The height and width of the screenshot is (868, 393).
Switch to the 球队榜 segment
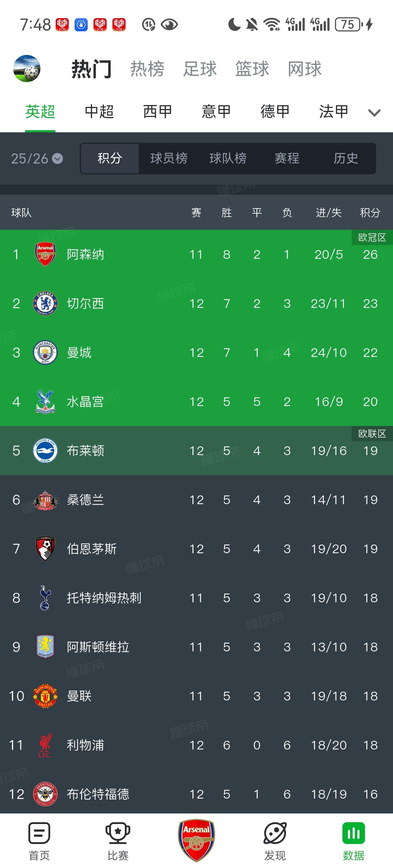[x=228, y=158]
